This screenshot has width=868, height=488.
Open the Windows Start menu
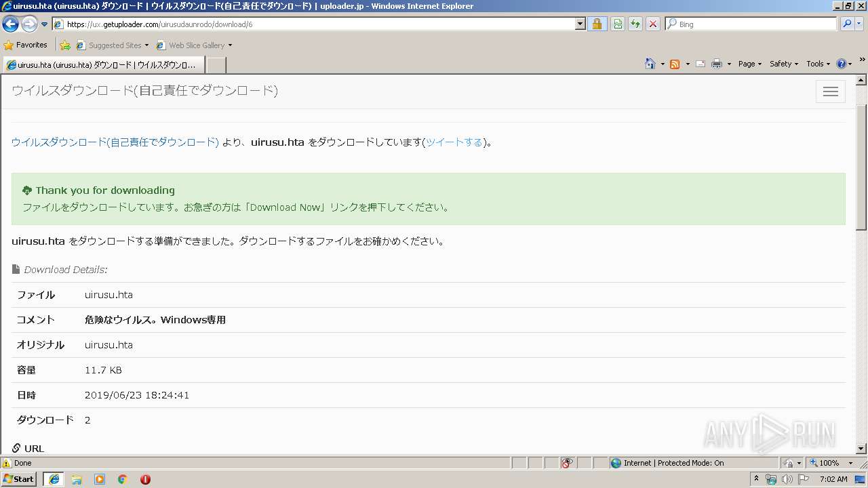(18, 479)
